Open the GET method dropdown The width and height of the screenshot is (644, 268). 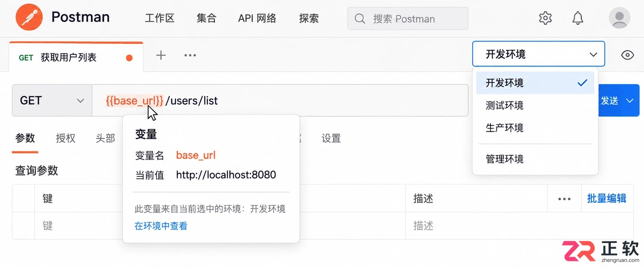tap(52, 100)
